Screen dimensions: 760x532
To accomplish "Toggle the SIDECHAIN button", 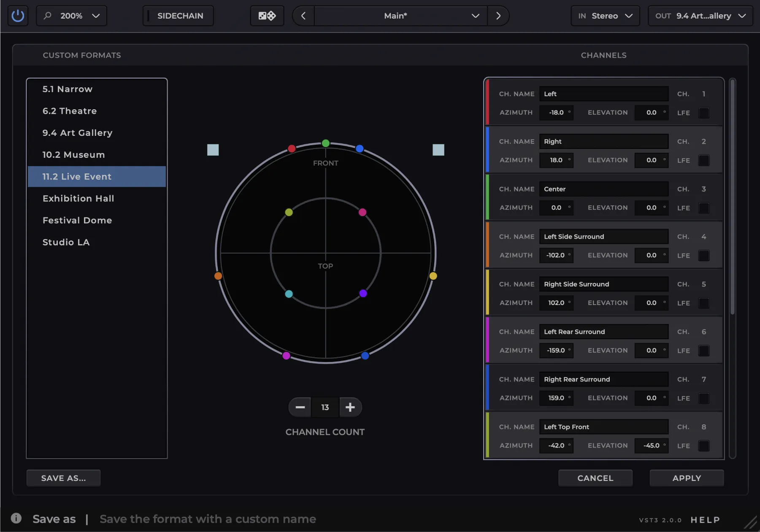I will [x=178, y=16].
